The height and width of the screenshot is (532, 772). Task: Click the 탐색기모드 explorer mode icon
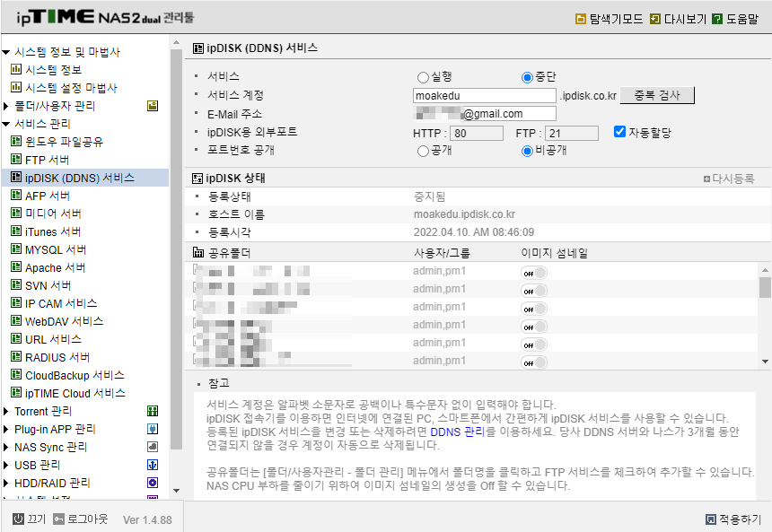[x=581, y=19]
